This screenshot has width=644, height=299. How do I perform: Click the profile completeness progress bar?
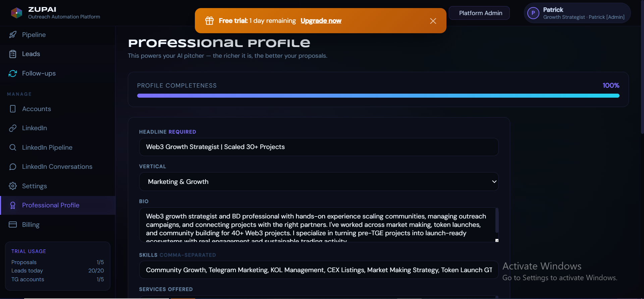[378, 96]
